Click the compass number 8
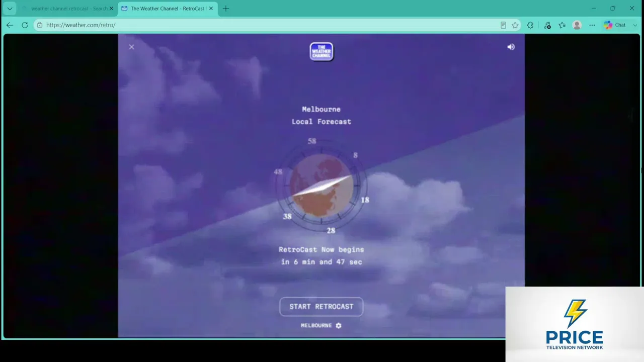644x362 pixels. click(x=355, y=155)
